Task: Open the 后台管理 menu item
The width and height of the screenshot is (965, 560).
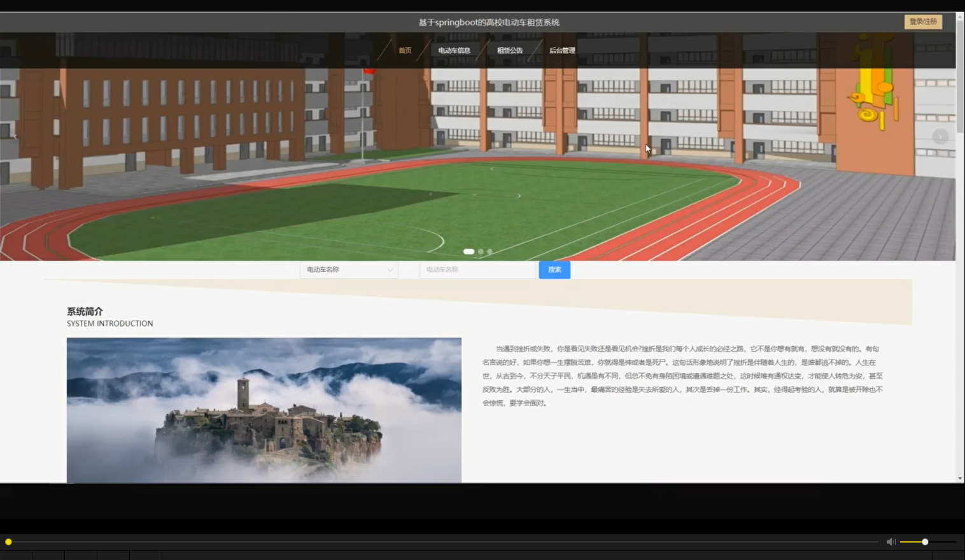Action: [563, 50]
